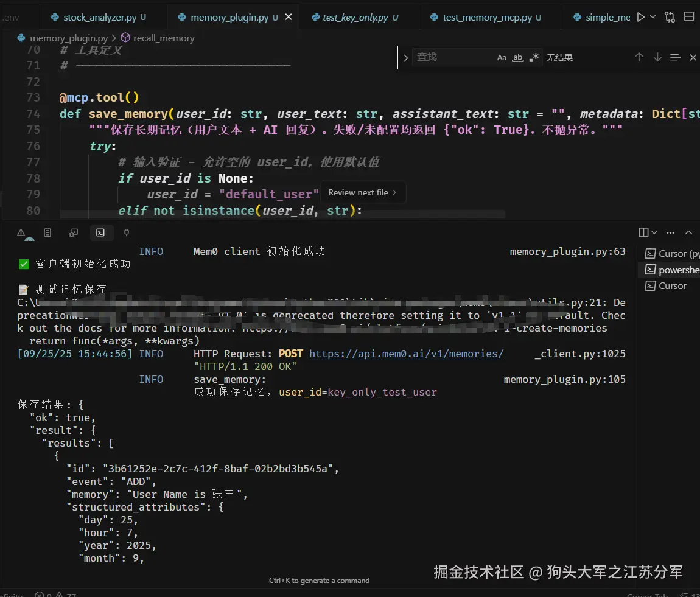Click the memory_plugin.py:63 source reference
Viewport: 700px width, 597px height.
pyautogui.click(x=567, y=252)
